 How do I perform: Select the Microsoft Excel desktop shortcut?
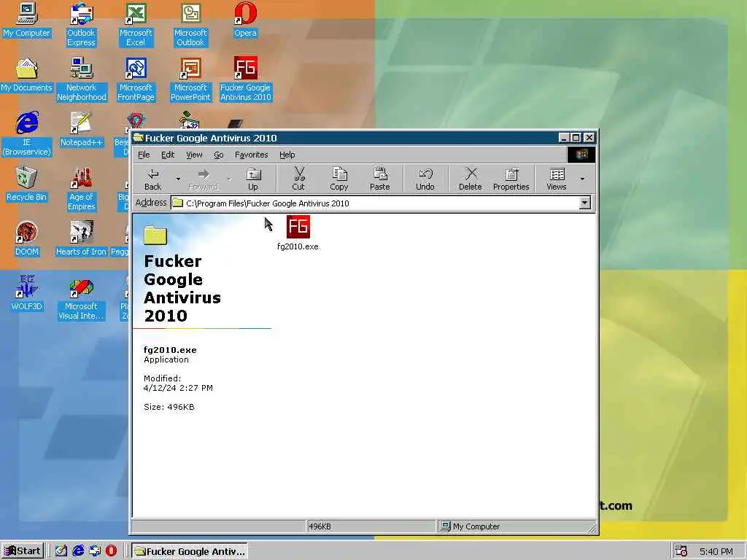click(x=136, y=25)
